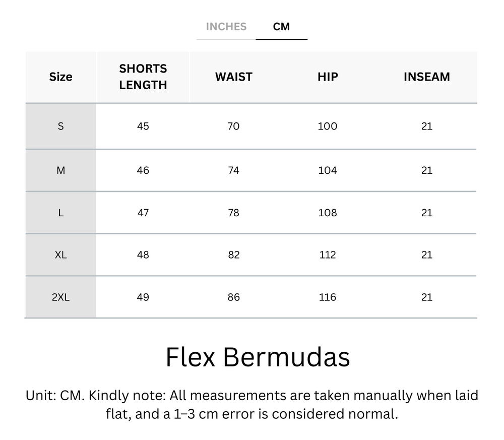The image size is (504, 440).
Task: Click the Size column header
Action: click(60, 77)
